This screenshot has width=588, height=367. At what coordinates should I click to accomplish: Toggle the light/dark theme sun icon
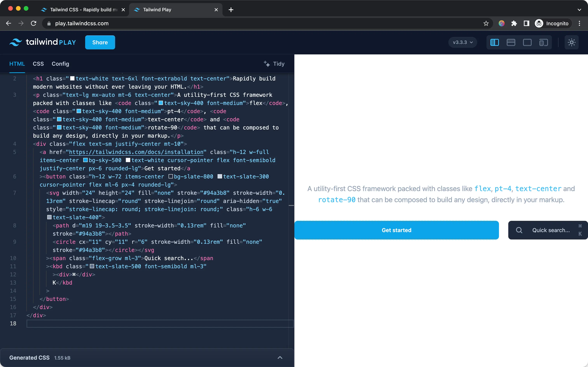pos(571,42)
